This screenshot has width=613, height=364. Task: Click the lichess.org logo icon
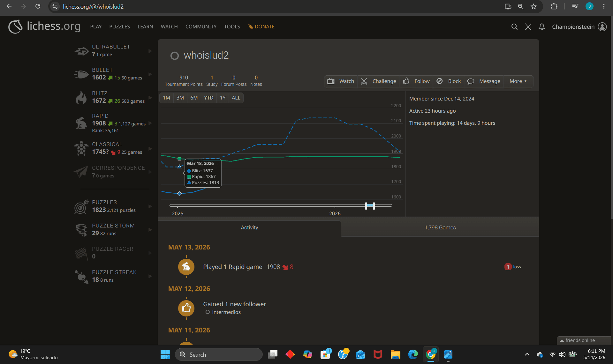[x=15, y=26]
